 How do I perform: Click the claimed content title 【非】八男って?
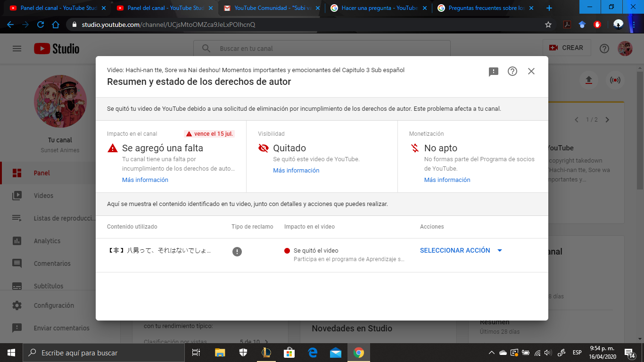(159, 251)
